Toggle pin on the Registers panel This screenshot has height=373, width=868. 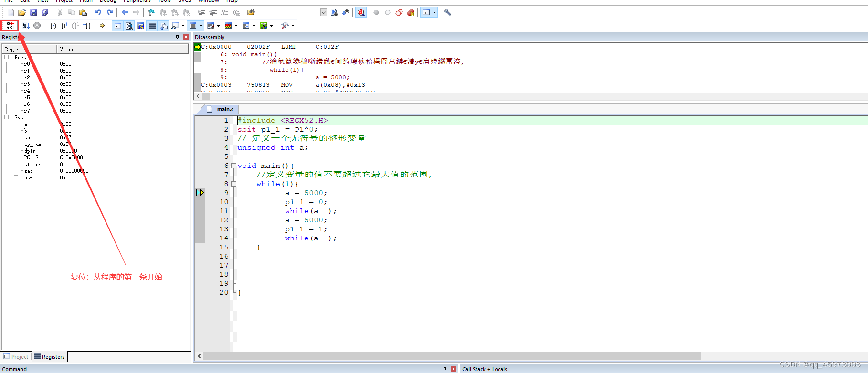tap(178, 37)
